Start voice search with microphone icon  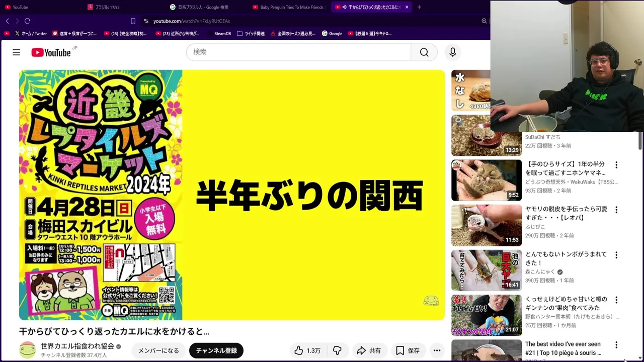[452, 52]
